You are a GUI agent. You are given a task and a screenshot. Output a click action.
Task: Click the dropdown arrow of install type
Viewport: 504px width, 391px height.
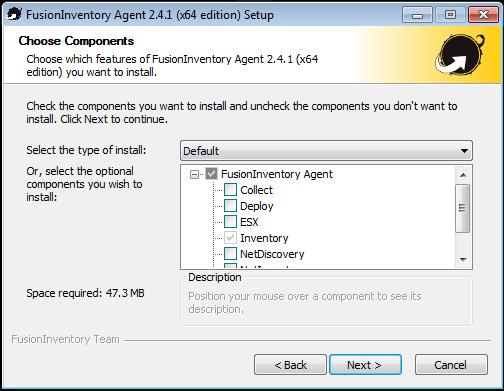pos(464,151)
